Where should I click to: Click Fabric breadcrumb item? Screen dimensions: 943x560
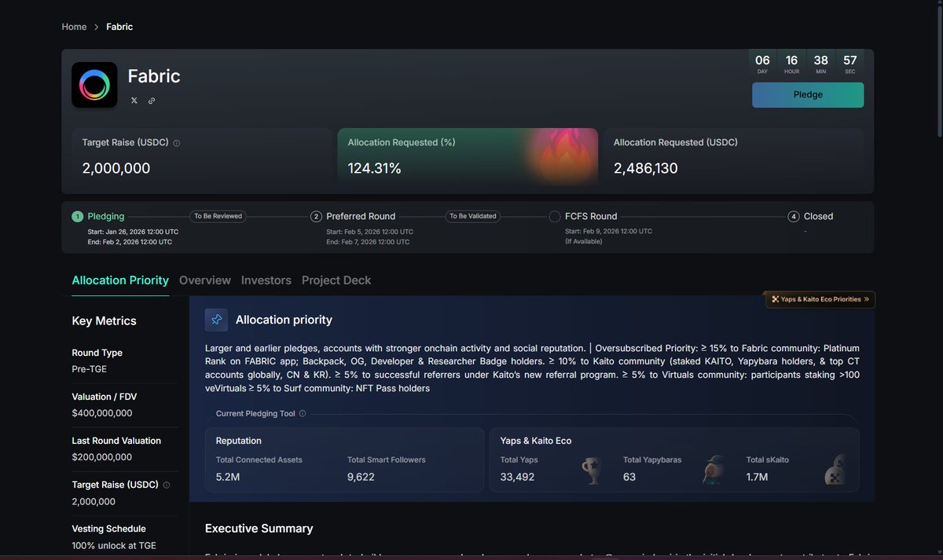[x=119, y=27]
